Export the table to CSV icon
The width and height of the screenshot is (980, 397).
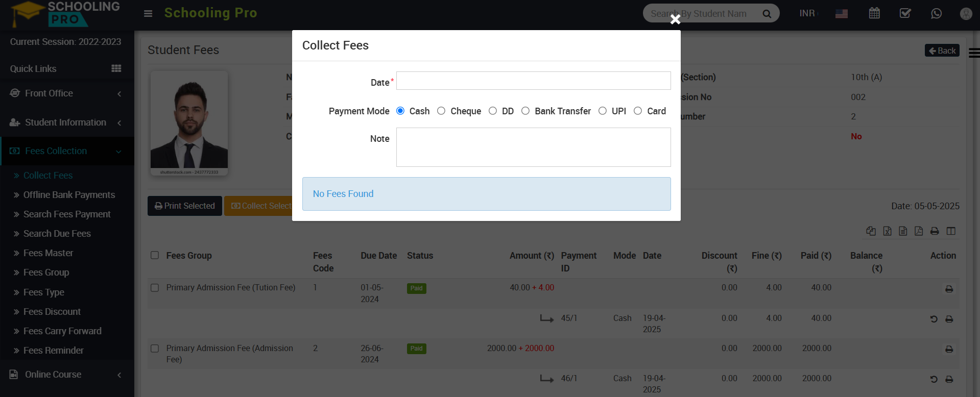(x=903, y=231)
